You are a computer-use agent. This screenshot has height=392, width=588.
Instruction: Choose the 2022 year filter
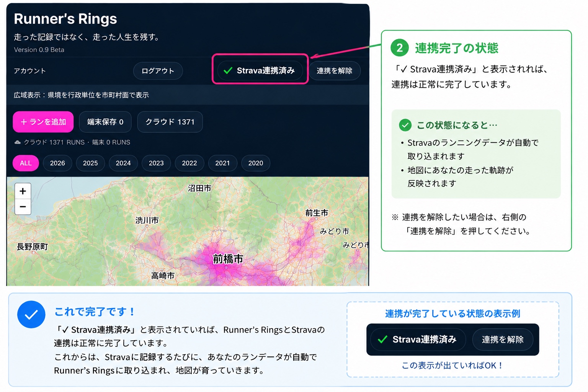(189, 163)
